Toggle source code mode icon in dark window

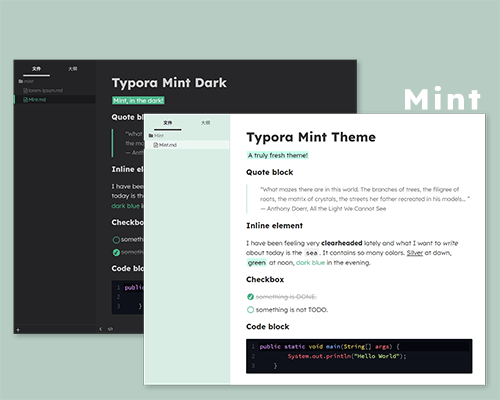[x=110, y=329]
